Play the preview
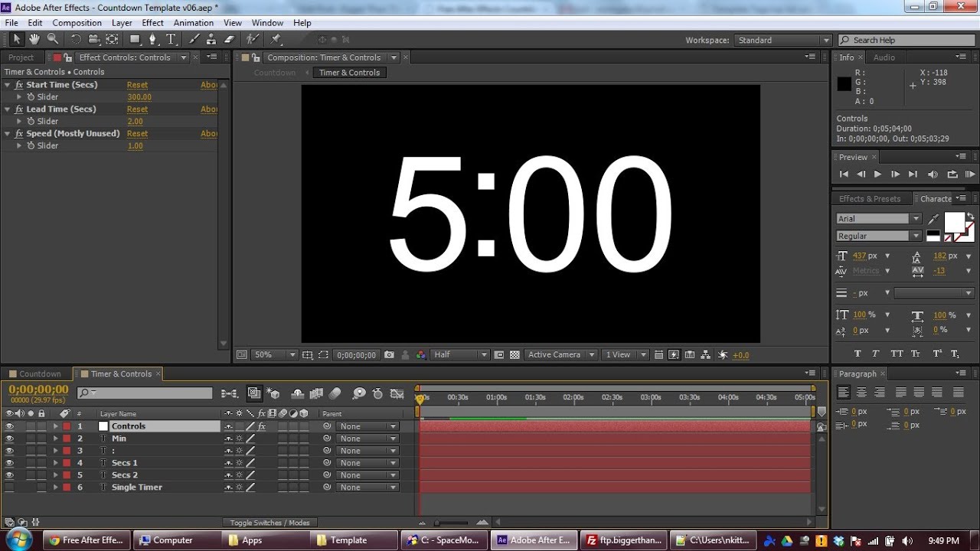980x551 pixels. click(x=877, y=174)
